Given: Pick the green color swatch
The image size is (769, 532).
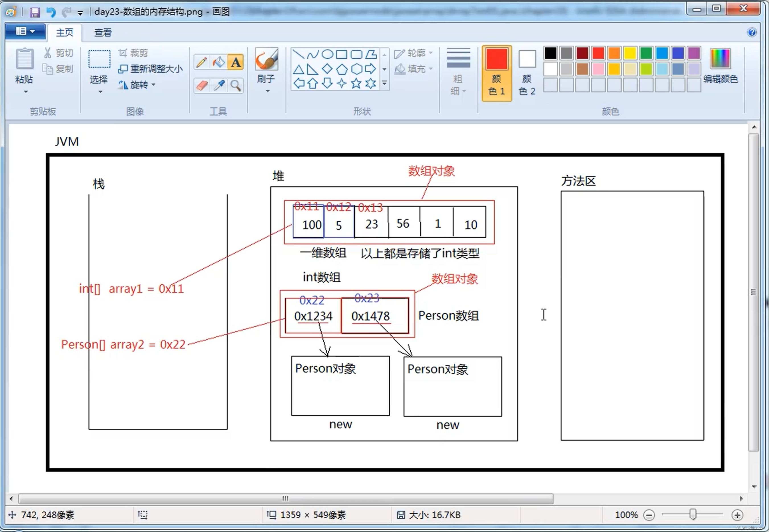Looking at the screenshot, I should coord(646,53).
